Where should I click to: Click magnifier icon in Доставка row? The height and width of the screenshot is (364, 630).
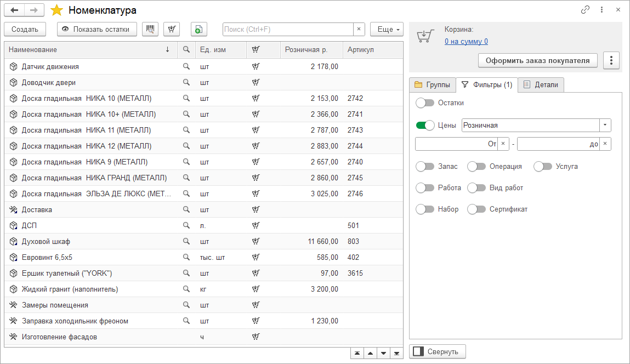[x=186, y=209]
